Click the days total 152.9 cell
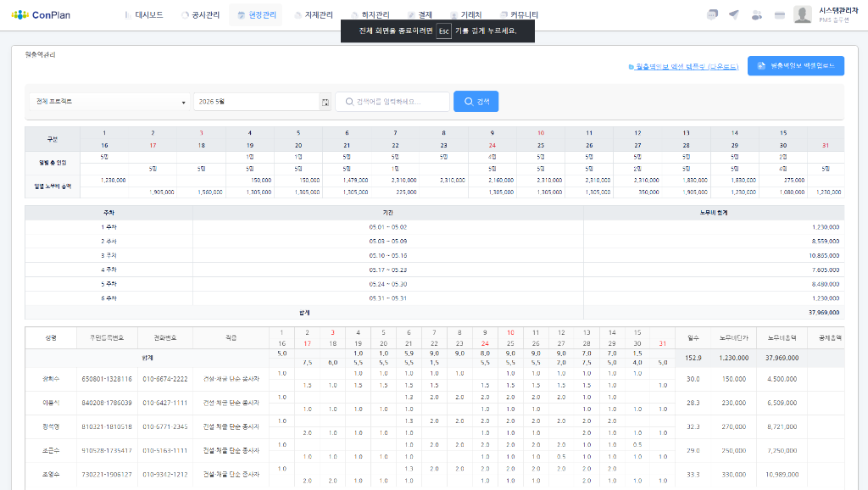This screenshot has height=490, width=868. click(x=693, y=359)
